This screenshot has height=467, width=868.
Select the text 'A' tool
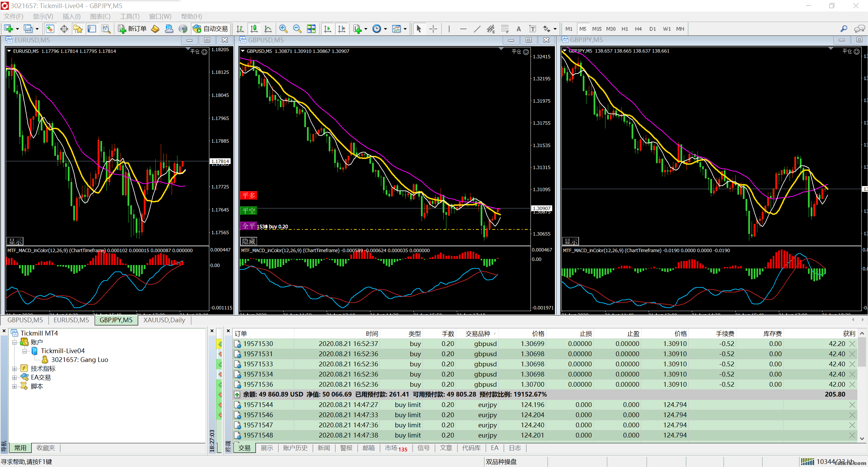click(519, 29)
